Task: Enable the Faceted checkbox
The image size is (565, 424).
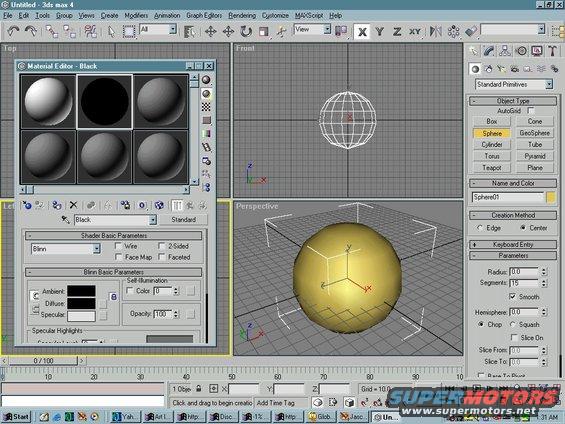Action: click(x=161, y=257)
